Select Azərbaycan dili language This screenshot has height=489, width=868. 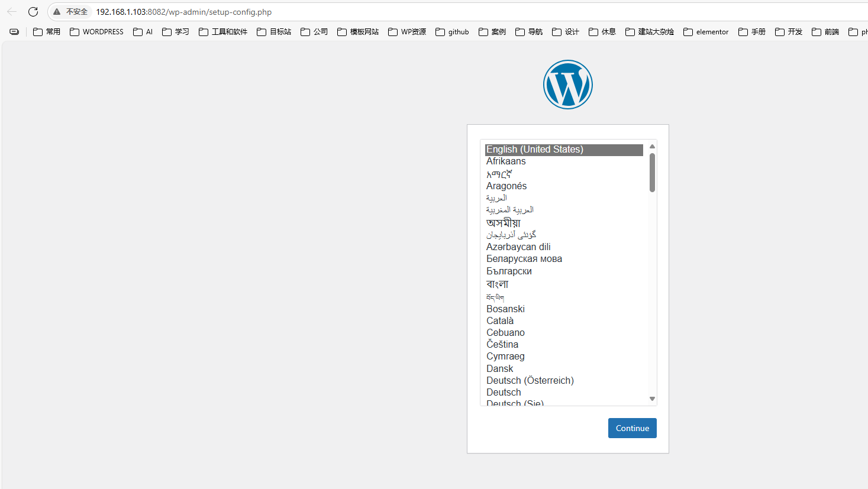(x=564, y=247)
